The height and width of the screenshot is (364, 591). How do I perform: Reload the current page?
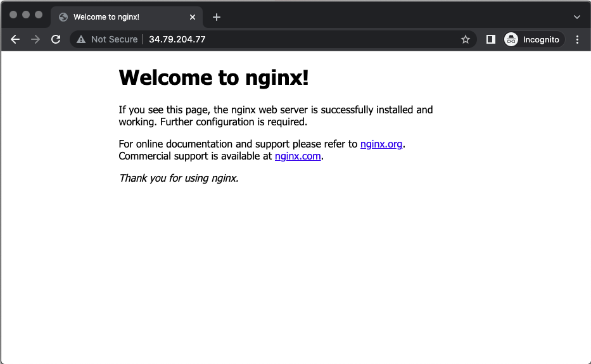click(56, 39)
